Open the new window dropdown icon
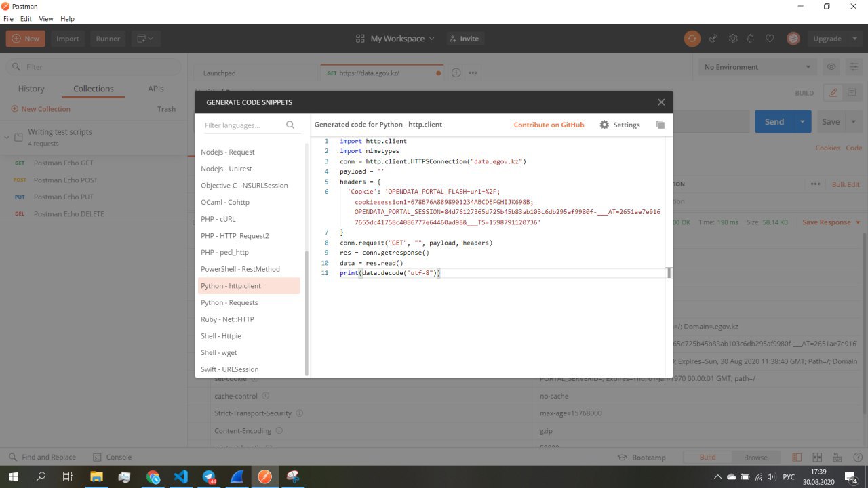 [x=145, y=39]
